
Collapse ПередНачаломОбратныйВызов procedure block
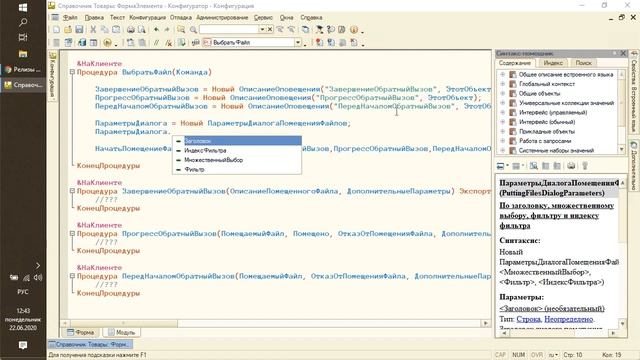[72, 276]
